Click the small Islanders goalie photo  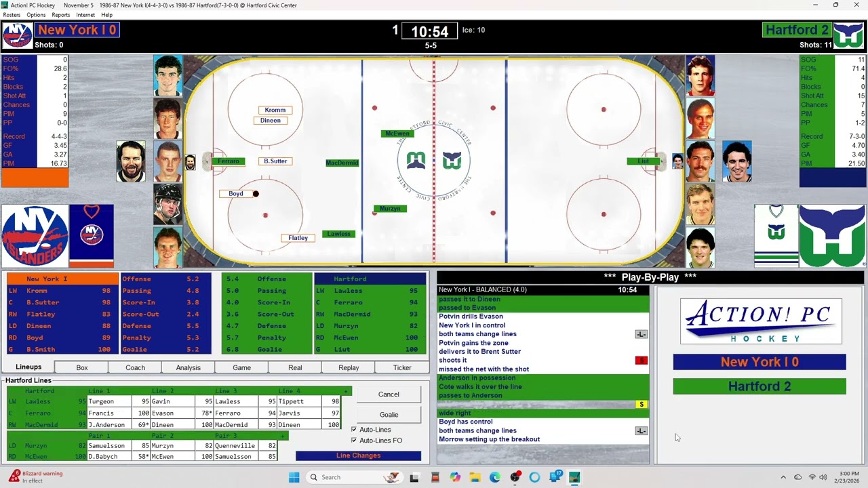[x=191, y=162]
